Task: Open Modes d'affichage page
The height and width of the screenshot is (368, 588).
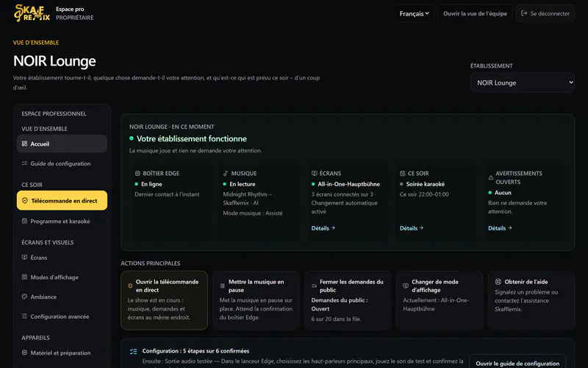Action: (x=62, y=277)
